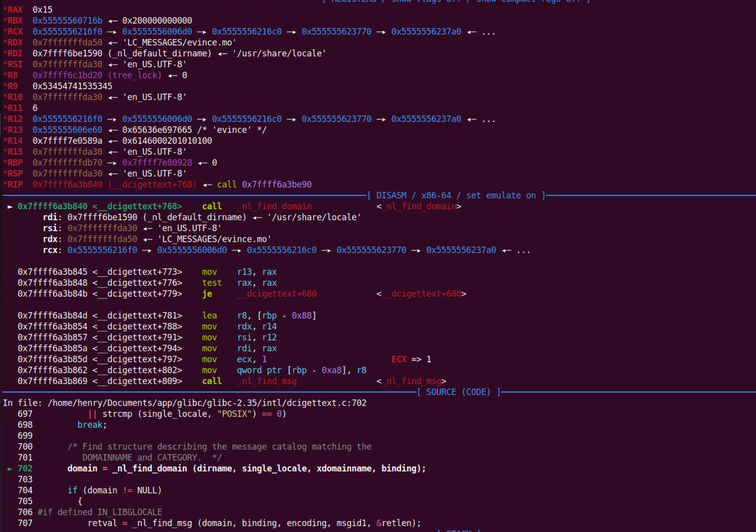This screenshot has height=532, width=756.
Task: Click the current instruction arrow in DISASM
Action: pyautogui.click(x=10, y=206)
